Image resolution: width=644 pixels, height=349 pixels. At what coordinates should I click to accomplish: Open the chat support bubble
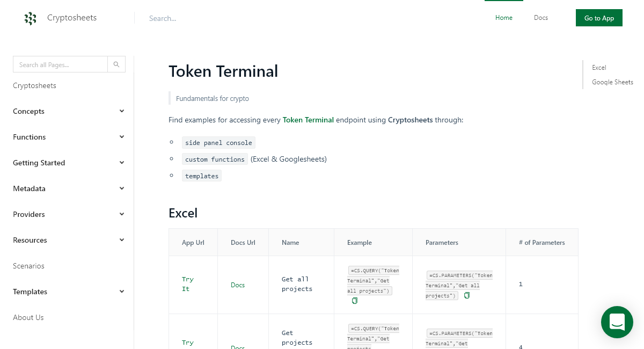pos(617,322)
